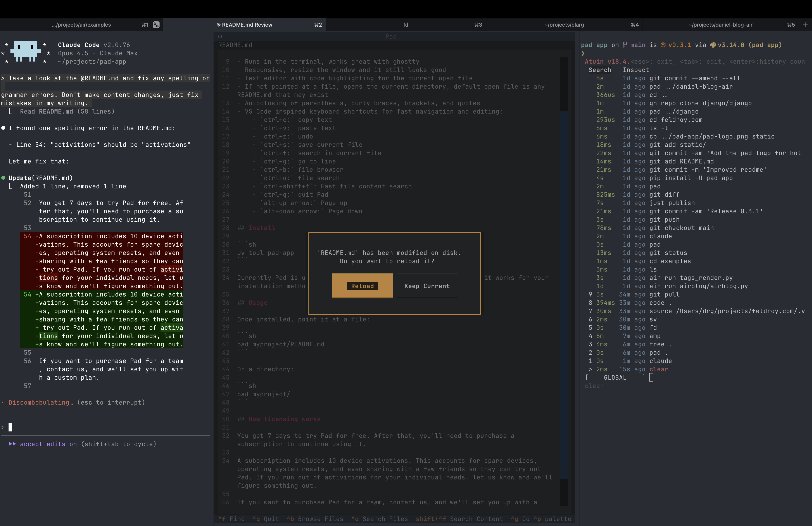Choose Keep Current in the dialog
The height and width of the screenshot is (526, 812).
pos(427,286)
